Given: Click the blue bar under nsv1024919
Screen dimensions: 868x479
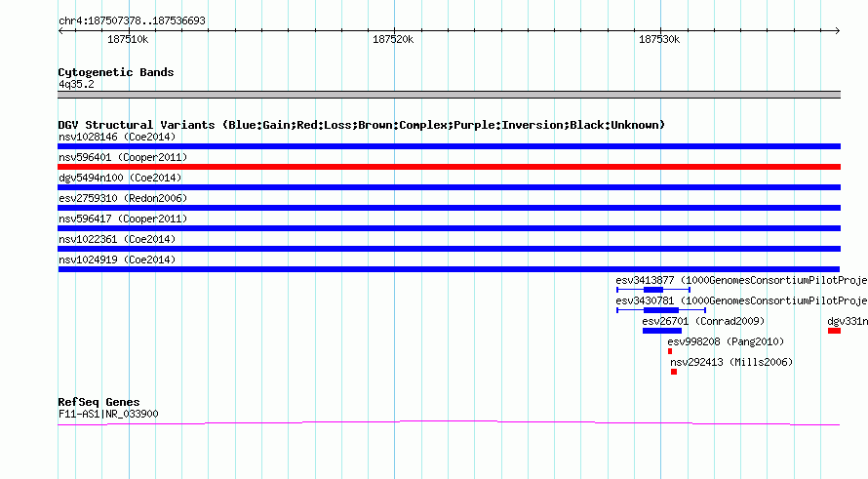Looking at the screenshot, I should [x=449, y=269].
